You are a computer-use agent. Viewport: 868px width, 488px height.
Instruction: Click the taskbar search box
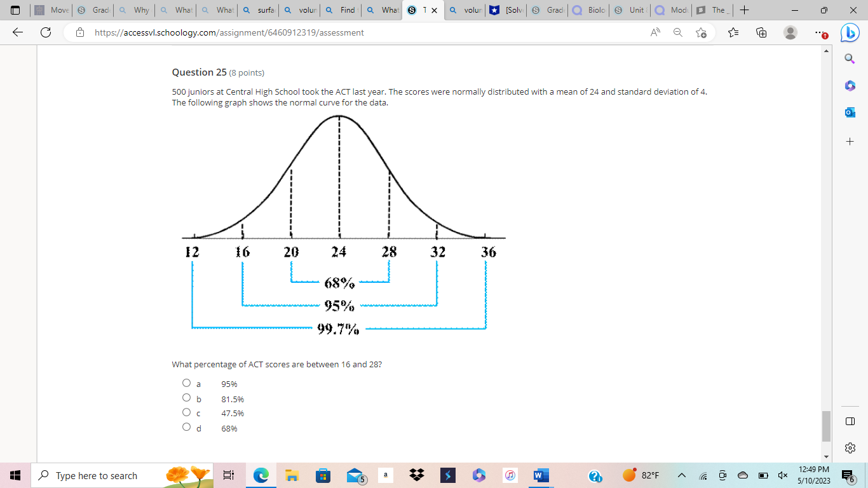[x=121, y=475]
